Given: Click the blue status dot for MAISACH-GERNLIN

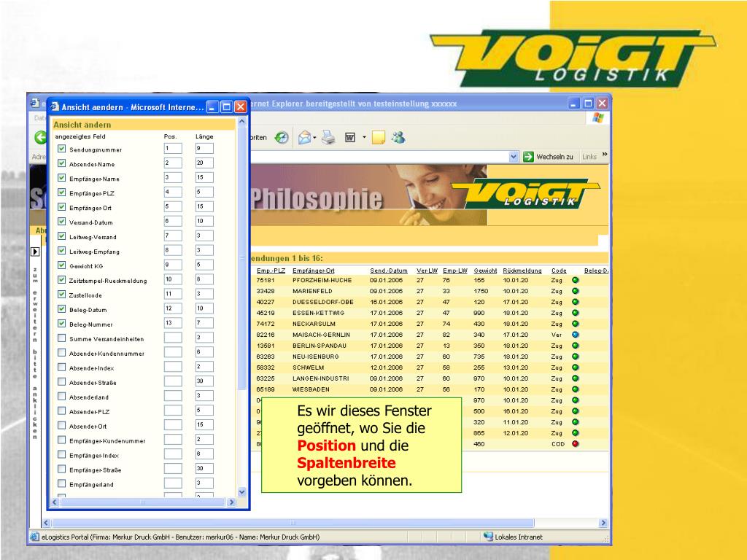Looking at the screenshot, I should 576,335.
